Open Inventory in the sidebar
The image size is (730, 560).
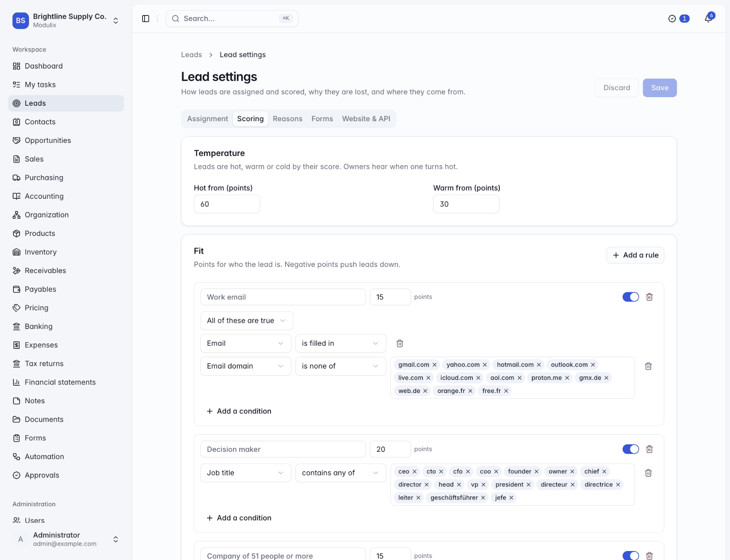click(66, 252)
